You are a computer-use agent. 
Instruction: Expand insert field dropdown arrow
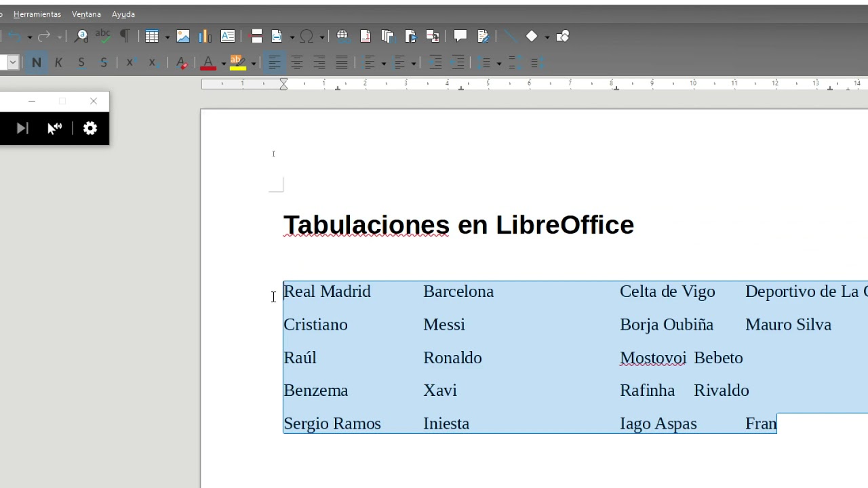tap(292, 37)
